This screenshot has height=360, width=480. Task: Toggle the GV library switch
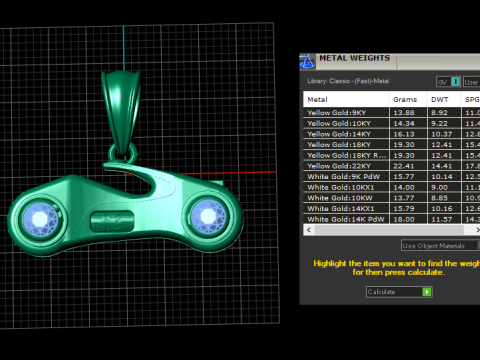point(449,82)
